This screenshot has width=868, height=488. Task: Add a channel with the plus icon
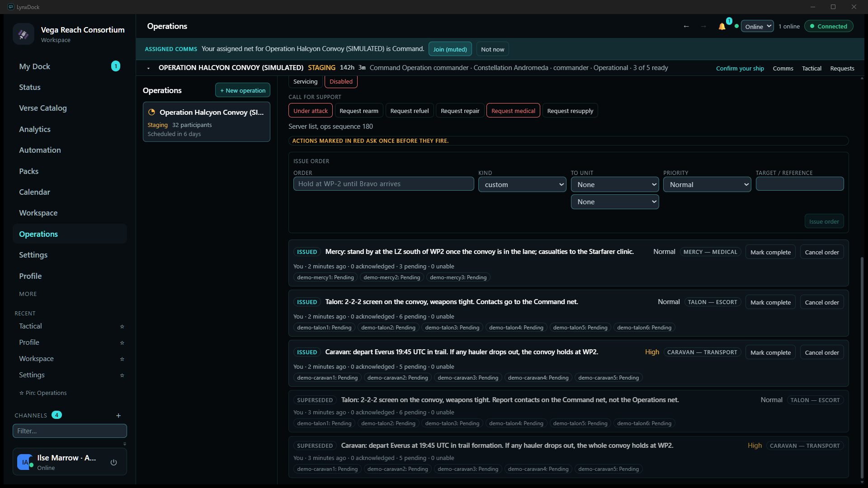tap(118, 415)
